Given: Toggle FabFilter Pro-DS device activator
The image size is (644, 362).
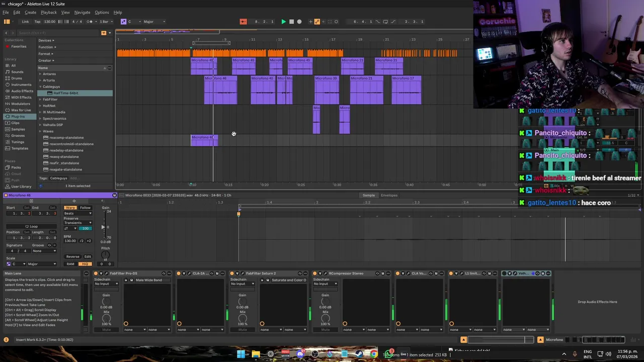Looking at the screenshot, I should click(x=96, y=274).
